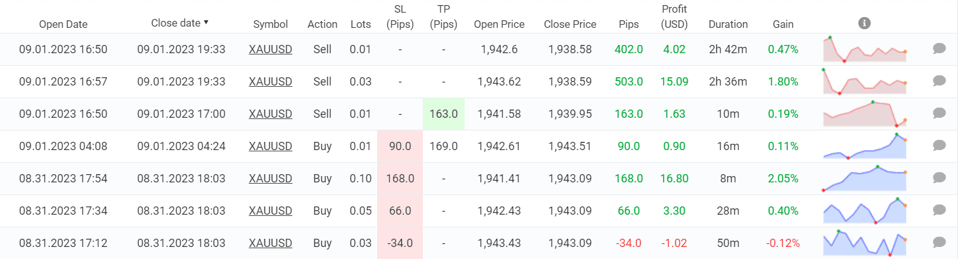Open comment bubble for 163.0 pips trade

tap(939, 113)
